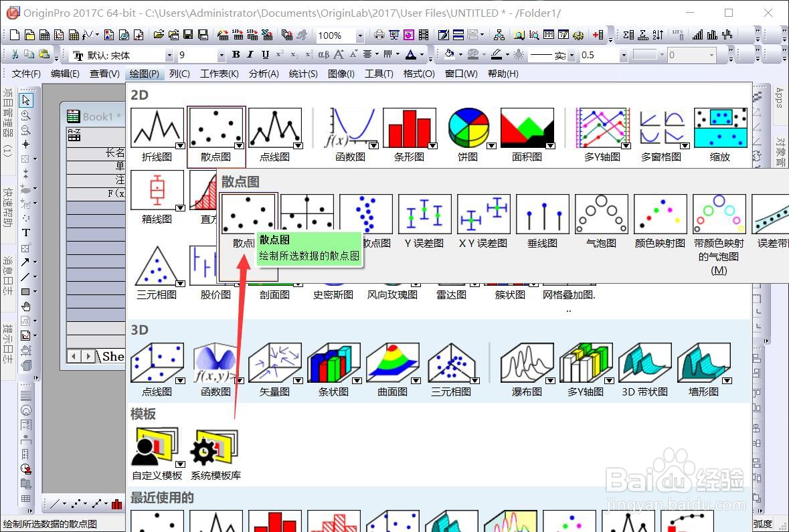Open the 系统模板库 system template library
The width and height of the screenshot is (789, 532).
[x=215, y=447]
